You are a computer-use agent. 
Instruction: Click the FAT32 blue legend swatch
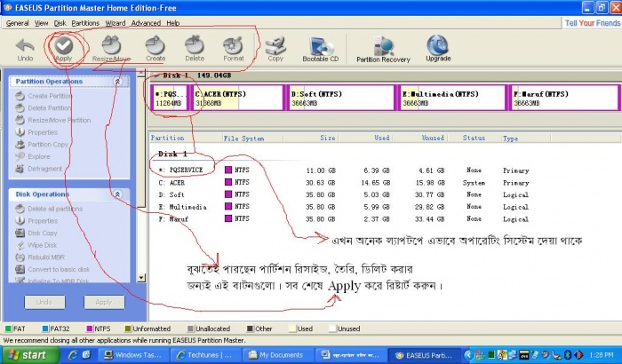(45, 328)
